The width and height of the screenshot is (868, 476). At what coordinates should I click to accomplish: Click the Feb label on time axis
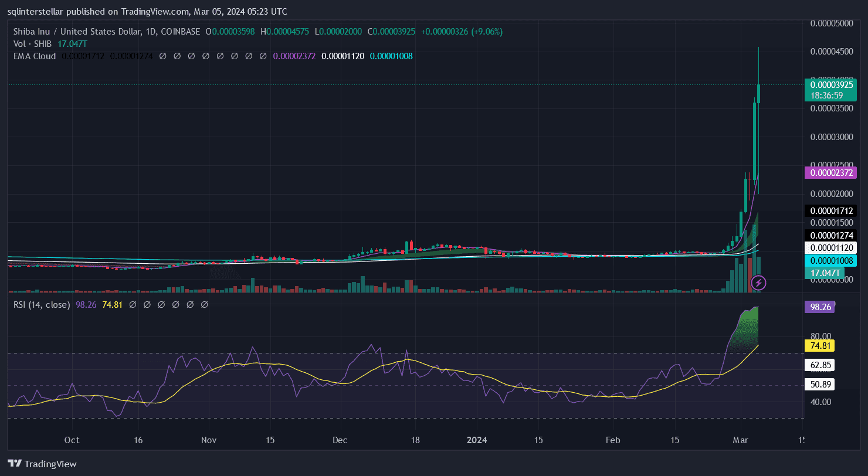tap(612, 440)
